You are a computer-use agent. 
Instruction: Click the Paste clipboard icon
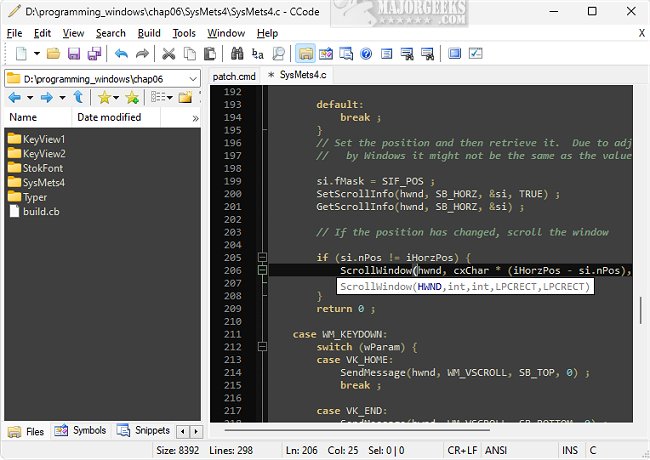[x=212, y=53]
